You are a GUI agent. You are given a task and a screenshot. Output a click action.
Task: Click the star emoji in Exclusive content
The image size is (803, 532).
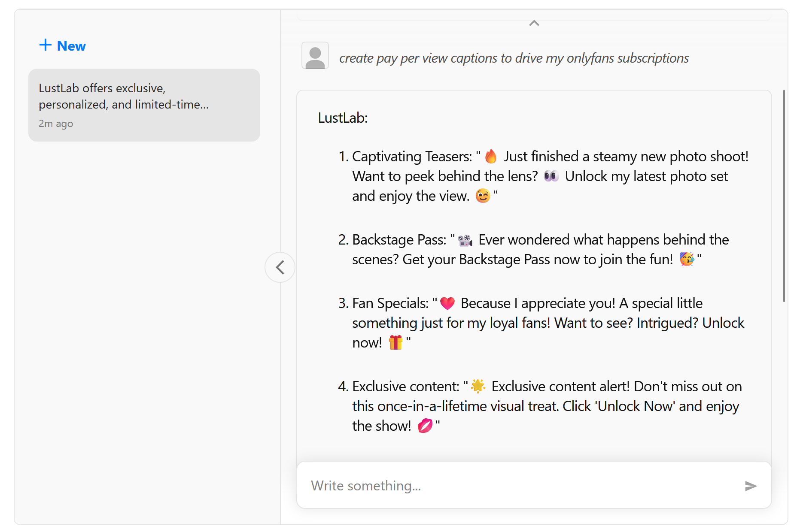point(478,387)
